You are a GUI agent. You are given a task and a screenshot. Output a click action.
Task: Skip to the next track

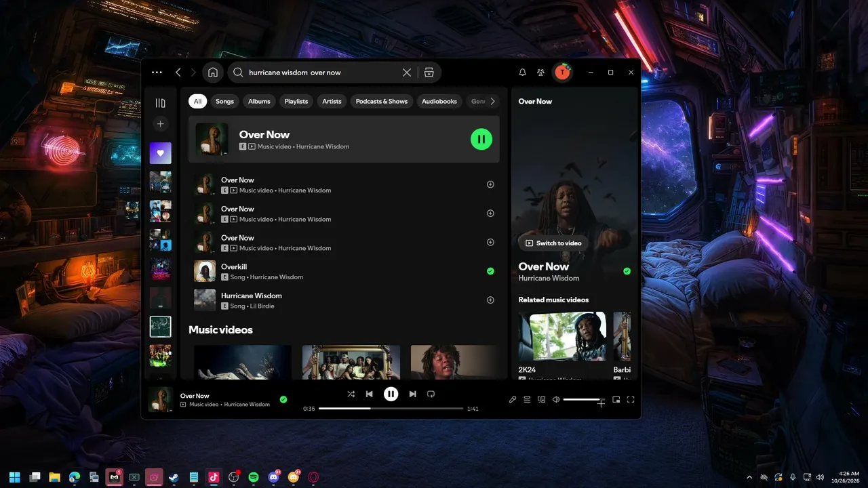click(412, 394)
